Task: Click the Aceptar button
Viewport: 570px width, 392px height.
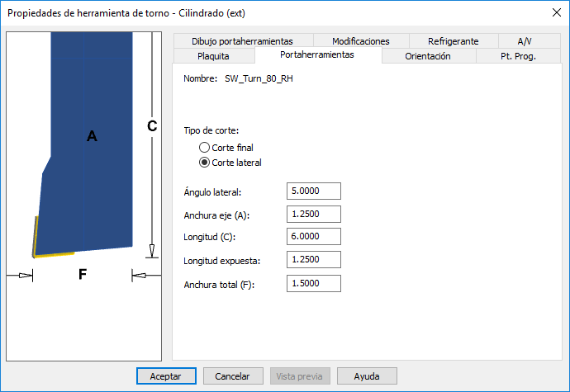Action: point(166,376)
